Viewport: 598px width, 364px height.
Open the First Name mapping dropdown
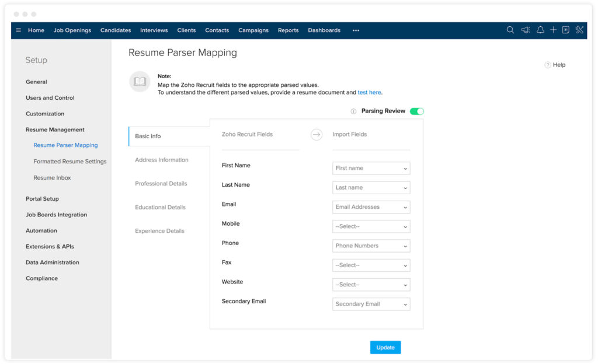371,168
